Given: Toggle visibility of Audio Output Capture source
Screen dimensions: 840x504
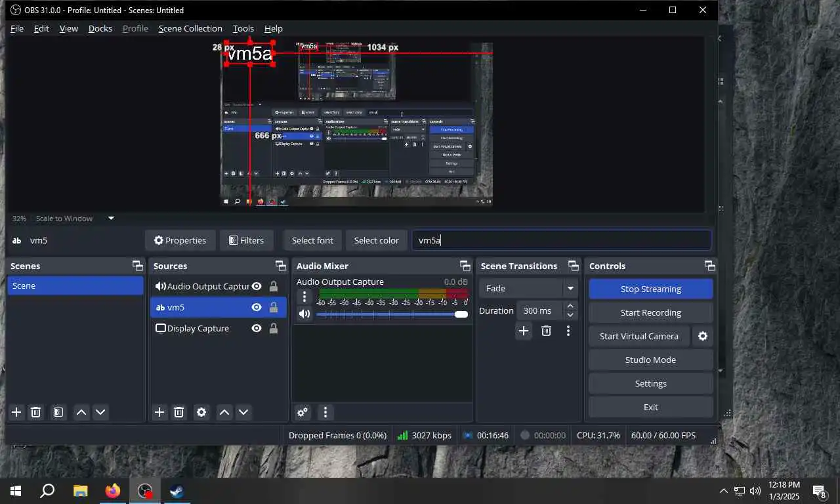Looking at the screenshot, I should [x=257, y=286].
